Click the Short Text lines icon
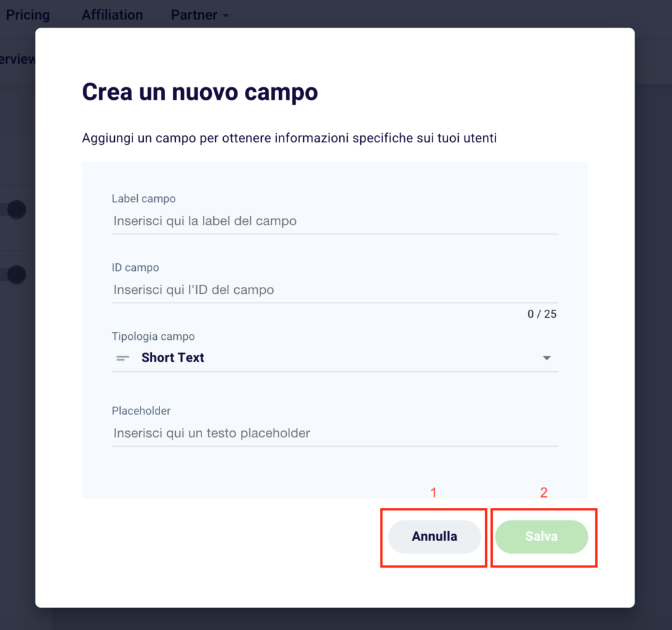The width and height of the screenshot is (672, 630). click(x=123, y=358)
